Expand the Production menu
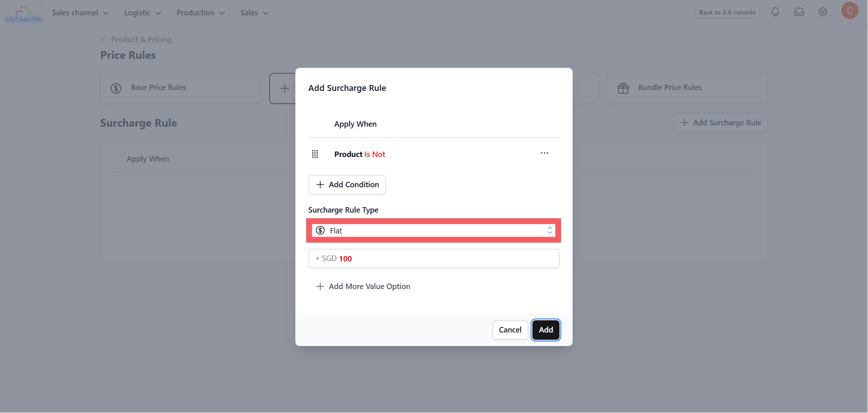868x413 pixels. [x=201, y=13]
